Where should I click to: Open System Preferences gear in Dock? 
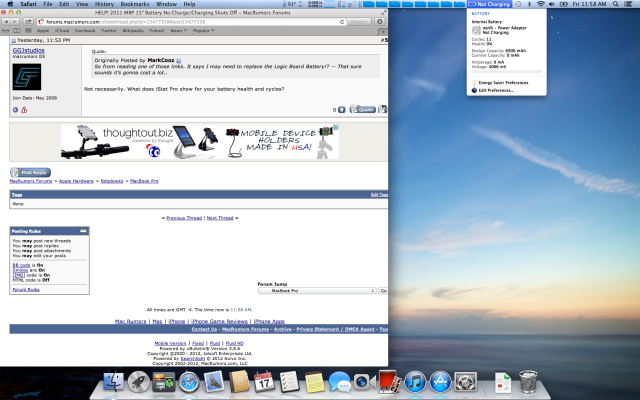click(466, 382)
